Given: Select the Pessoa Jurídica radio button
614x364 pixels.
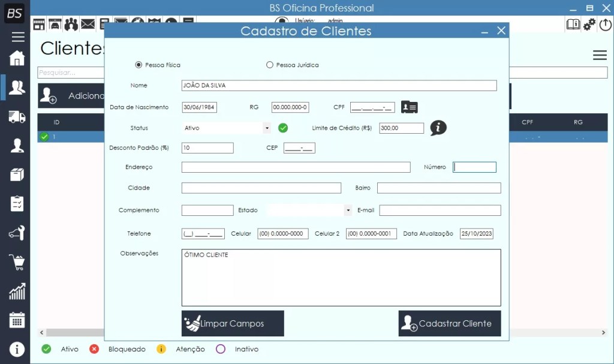Looking at the screenshot, I should [270, 65].
